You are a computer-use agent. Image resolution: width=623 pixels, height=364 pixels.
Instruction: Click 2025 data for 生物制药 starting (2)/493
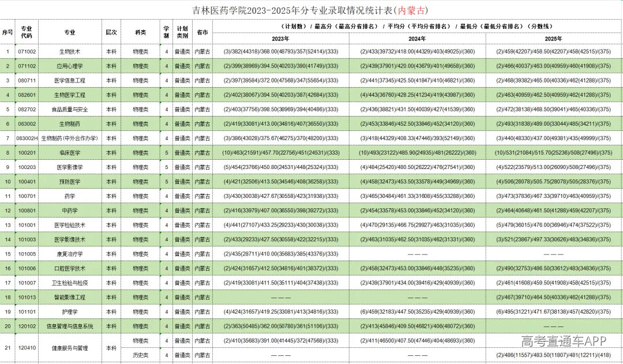click(554, 124)
